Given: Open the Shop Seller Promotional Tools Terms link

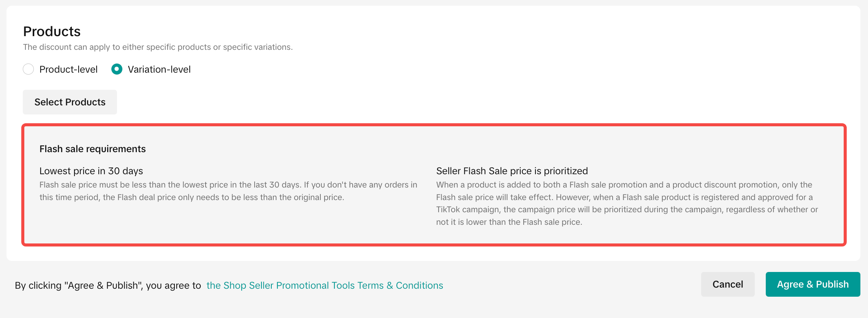Looking at the screenshot, I should (x=325, y=285).
